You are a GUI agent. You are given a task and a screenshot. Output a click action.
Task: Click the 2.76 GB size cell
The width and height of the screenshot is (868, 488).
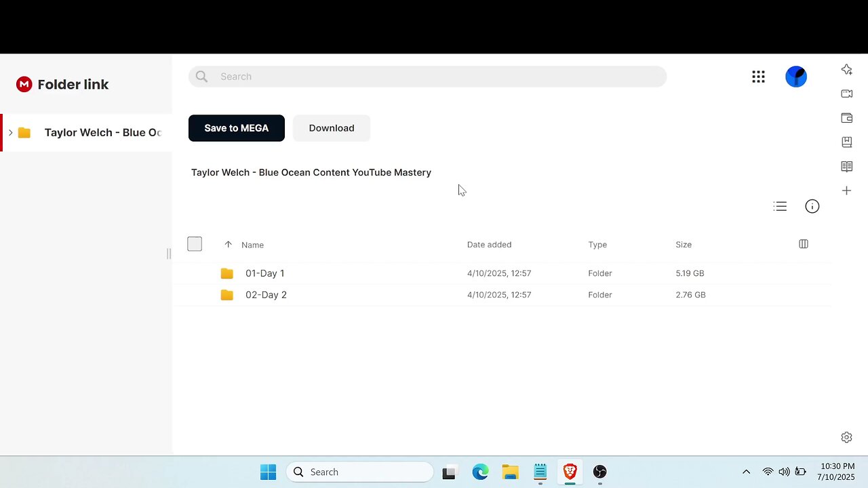[x=690, y=295]
